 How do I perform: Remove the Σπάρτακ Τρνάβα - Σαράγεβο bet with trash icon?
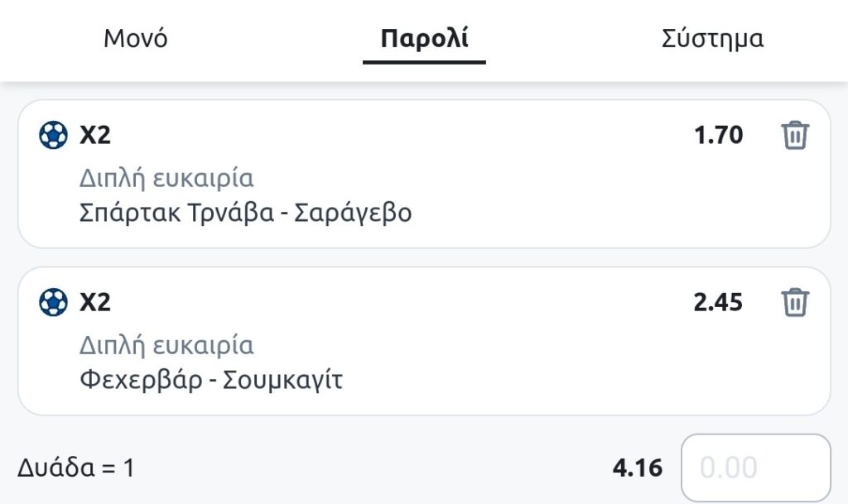click(x=794, y=135)
